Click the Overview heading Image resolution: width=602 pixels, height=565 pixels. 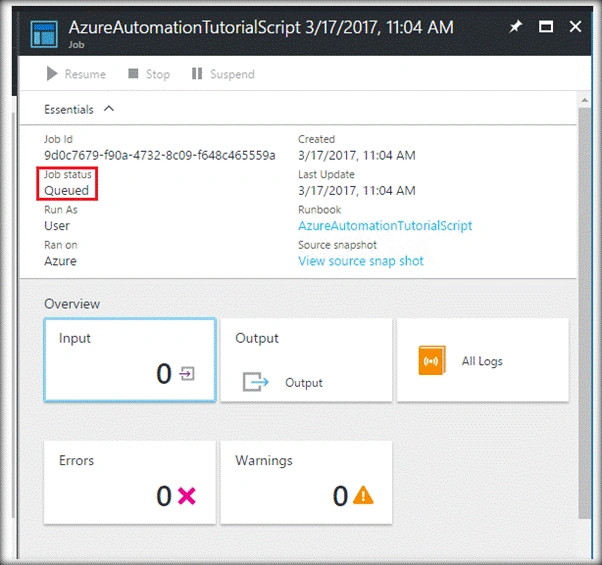pyautogui.click(x=72, y=304)
